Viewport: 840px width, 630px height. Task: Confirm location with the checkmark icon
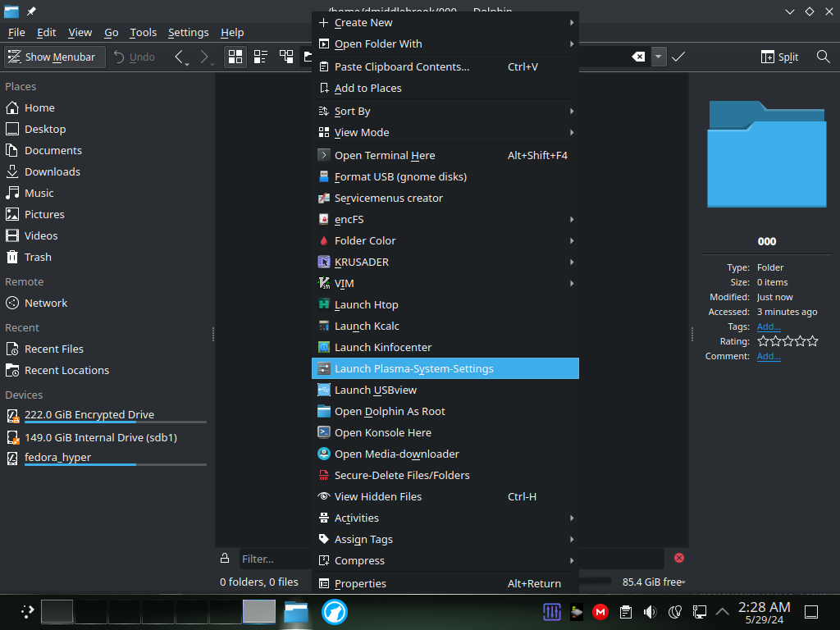(x=678, y=57)
